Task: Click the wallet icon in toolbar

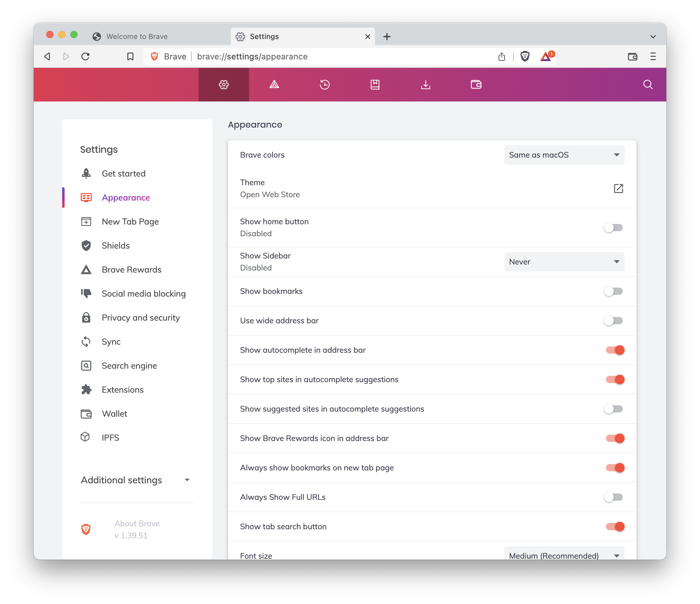Action: click(476, 84)
